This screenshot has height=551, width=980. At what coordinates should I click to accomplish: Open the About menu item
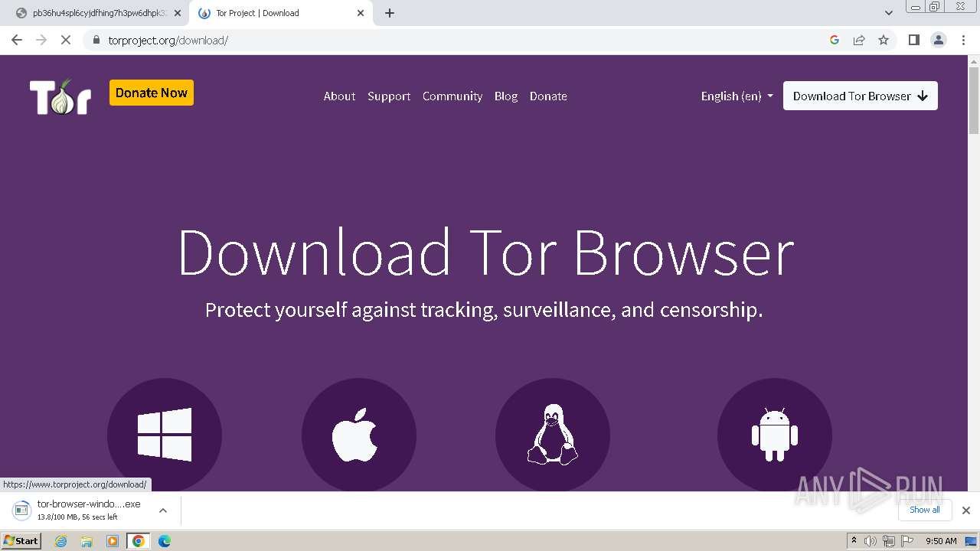pos(339,96)
